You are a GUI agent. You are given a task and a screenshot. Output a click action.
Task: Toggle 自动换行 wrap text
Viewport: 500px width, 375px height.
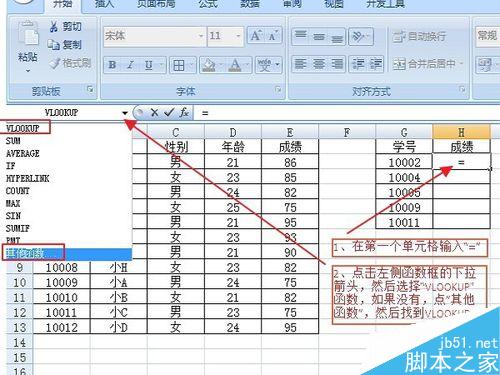(419, 36)
